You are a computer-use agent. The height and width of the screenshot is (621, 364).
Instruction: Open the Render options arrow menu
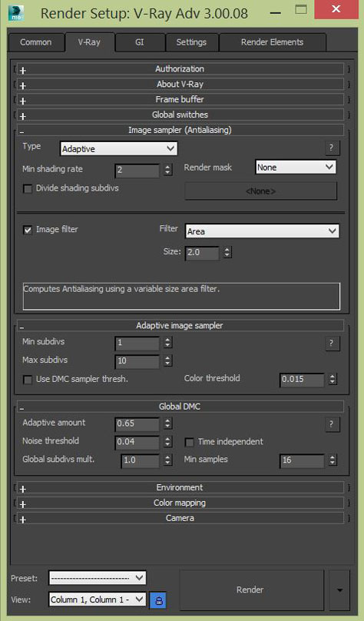point(339,590)
